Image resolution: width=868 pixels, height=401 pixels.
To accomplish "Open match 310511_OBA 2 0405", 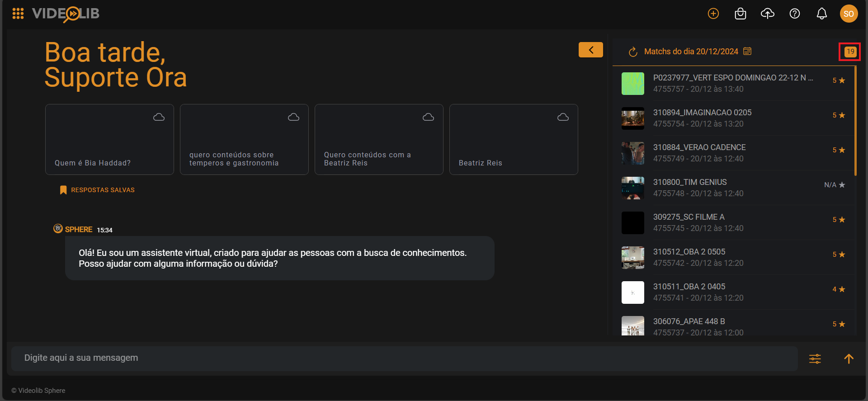I will [734, 292].
